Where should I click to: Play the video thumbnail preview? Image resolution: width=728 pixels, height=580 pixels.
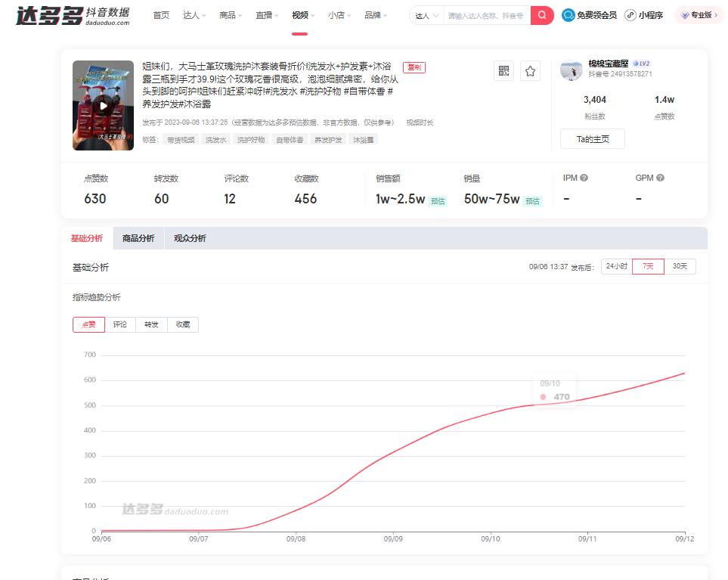pyautogui.click(x=103, y=105)
